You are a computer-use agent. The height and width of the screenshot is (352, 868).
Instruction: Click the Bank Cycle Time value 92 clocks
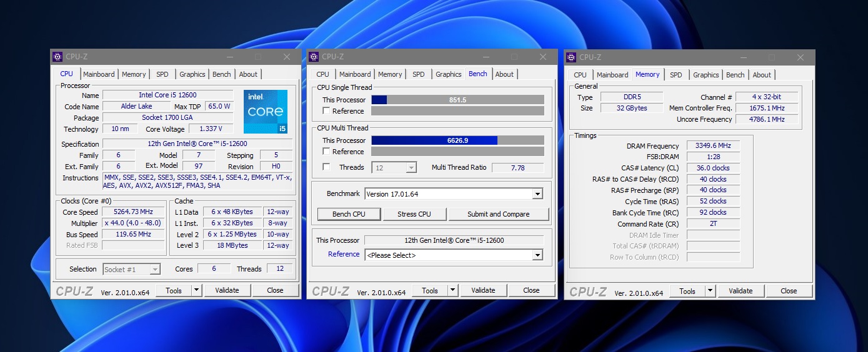[713, 212]
